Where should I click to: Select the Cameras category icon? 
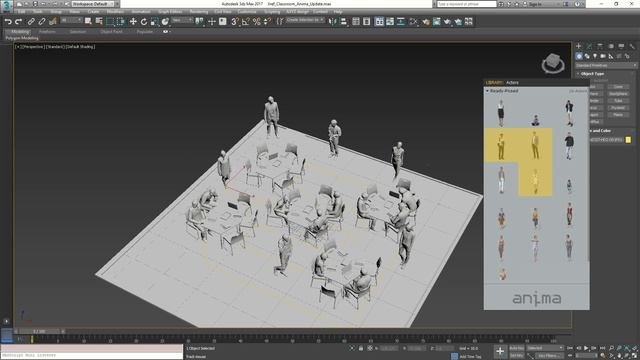(x=603, y=56)
